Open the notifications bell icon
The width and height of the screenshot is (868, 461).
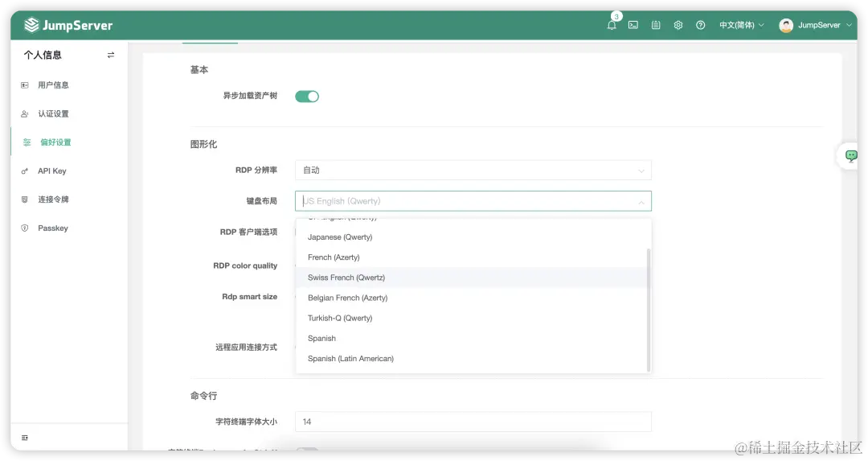[611, 26]
